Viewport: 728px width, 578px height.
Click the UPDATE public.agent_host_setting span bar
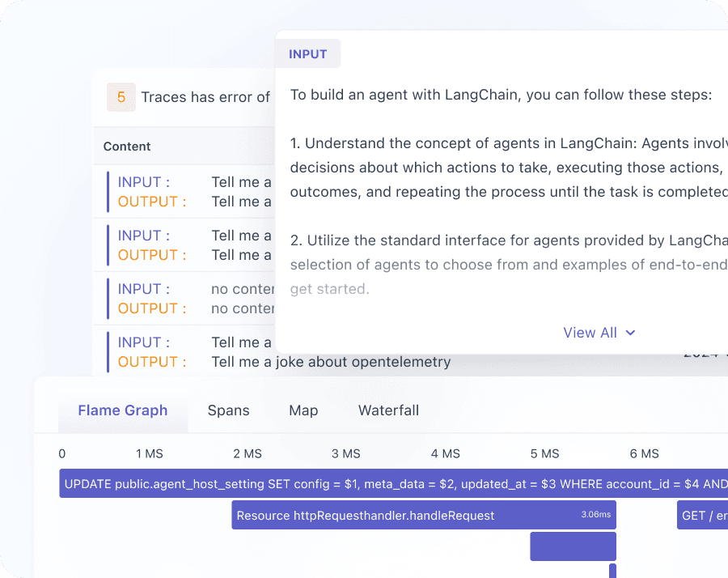394,483
